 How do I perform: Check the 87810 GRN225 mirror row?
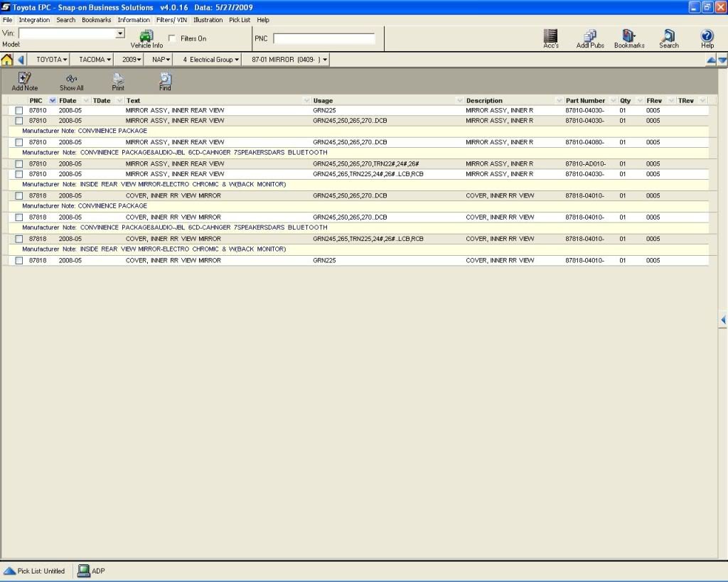[18, 110]
